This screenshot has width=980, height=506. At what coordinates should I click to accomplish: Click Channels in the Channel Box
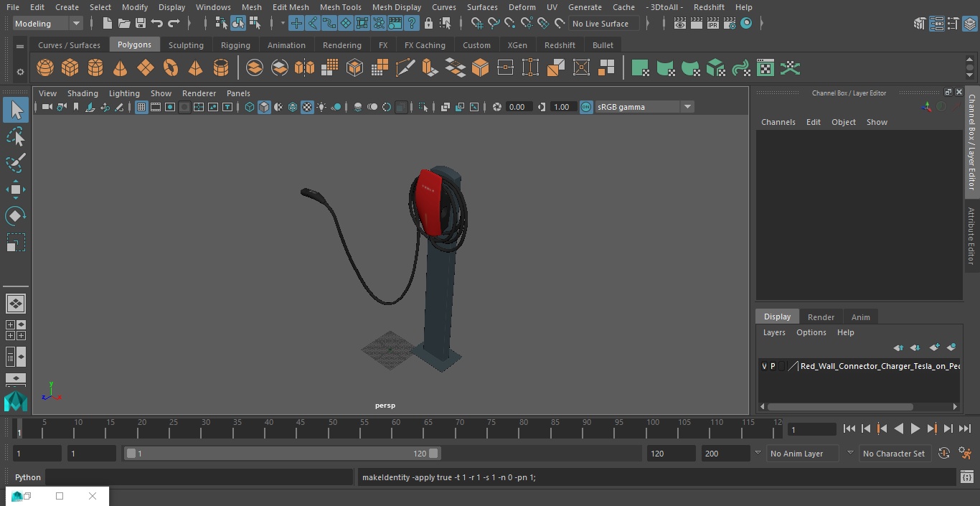coord(778,122)
